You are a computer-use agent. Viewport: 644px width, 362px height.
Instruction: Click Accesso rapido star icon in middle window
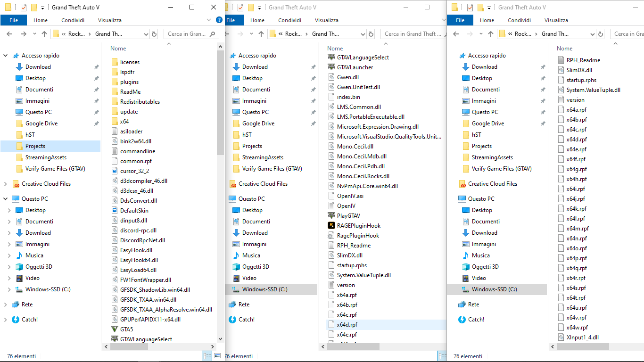click(232, 56)
